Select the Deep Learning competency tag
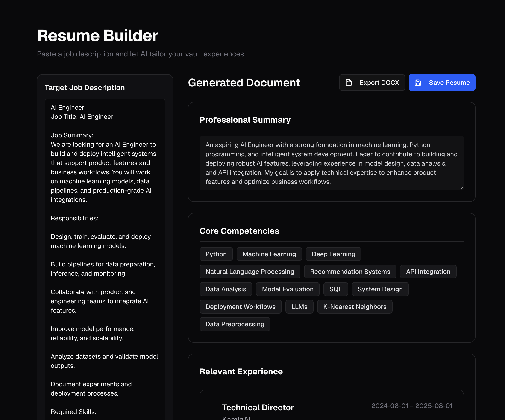Screen dimensions: 505x420 (333, 254)
